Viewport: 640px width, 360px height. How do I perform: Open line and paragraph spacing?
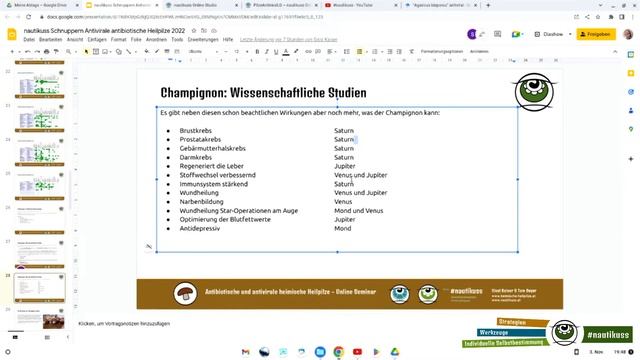coord(347,51)
